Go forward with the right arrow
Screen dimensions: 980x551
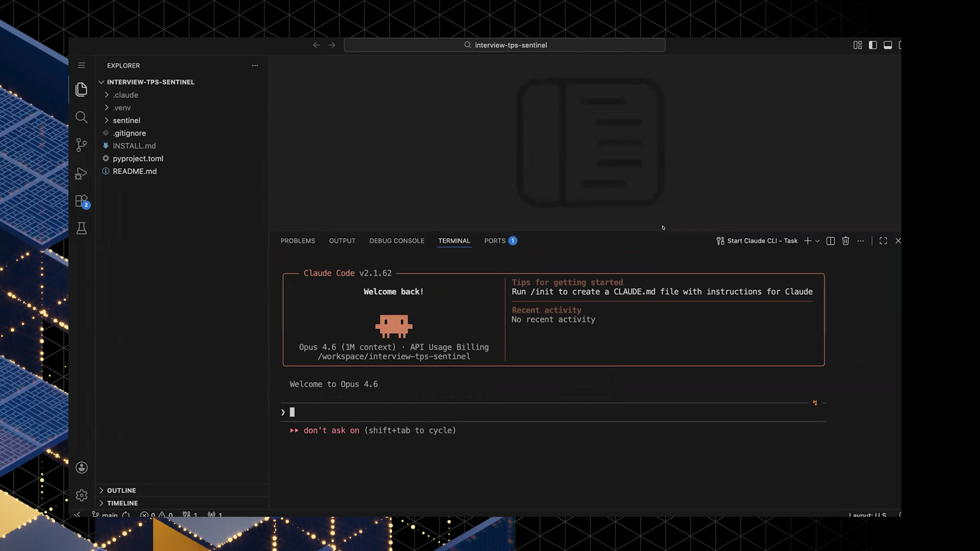click(x=332, y=45)
